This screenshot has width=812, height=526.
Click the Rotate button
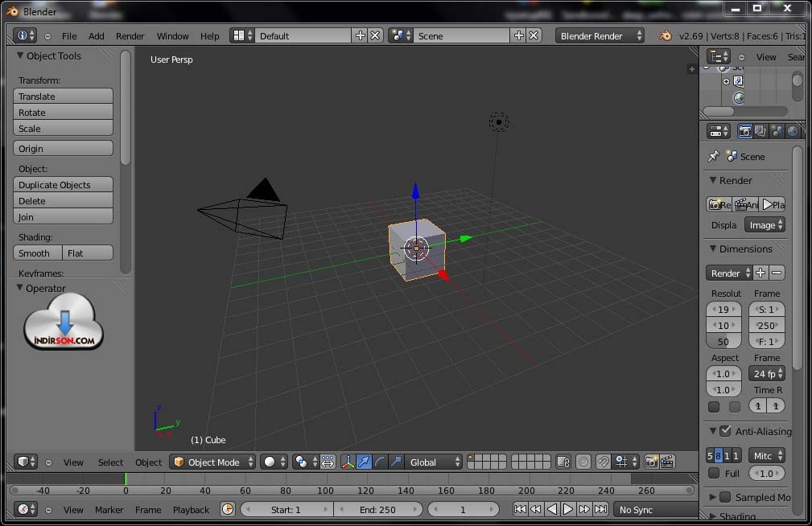coord(64,112)
